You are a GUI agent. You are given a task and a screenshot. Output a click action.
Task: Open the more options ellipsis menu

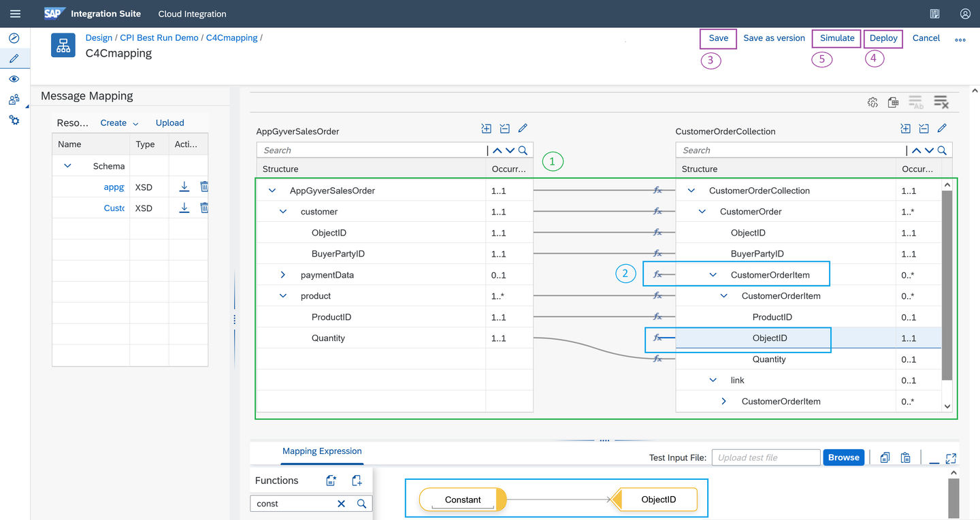pos(960,39)
